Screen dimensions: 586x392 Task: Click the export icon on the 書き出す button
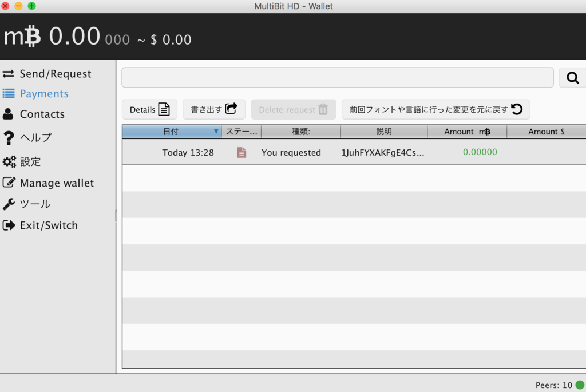(x=231, y=109)
